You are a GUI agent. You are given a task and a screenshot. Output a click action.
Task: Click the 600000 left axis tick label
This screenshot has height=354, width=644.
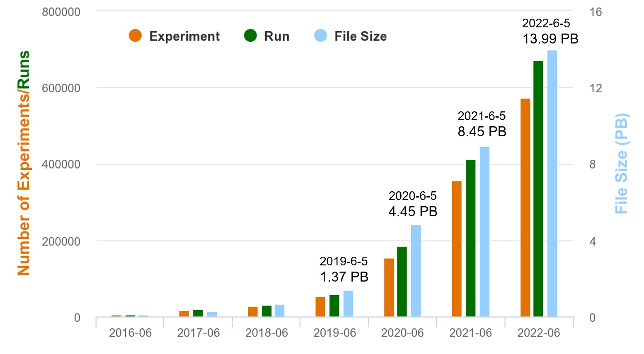61,88
